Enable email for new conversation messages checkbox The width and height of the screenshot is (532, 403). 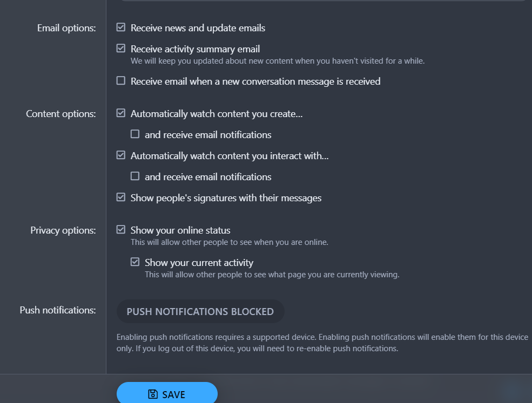[x=121, y=81]
